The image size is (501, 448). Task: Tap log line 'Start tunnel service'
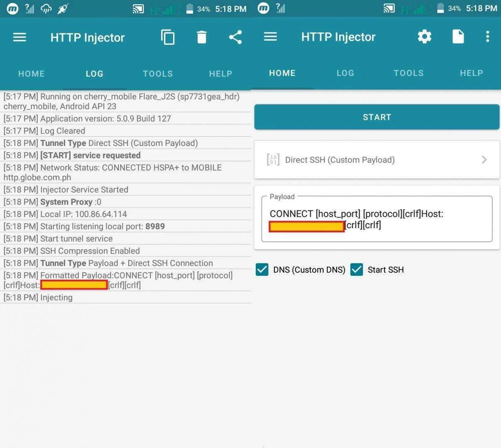(125, 239)
